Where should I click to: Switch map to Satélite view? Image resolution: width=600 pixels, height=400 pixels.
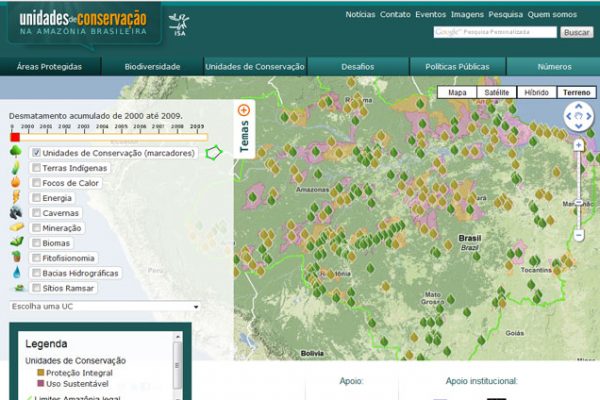point(493,92)
